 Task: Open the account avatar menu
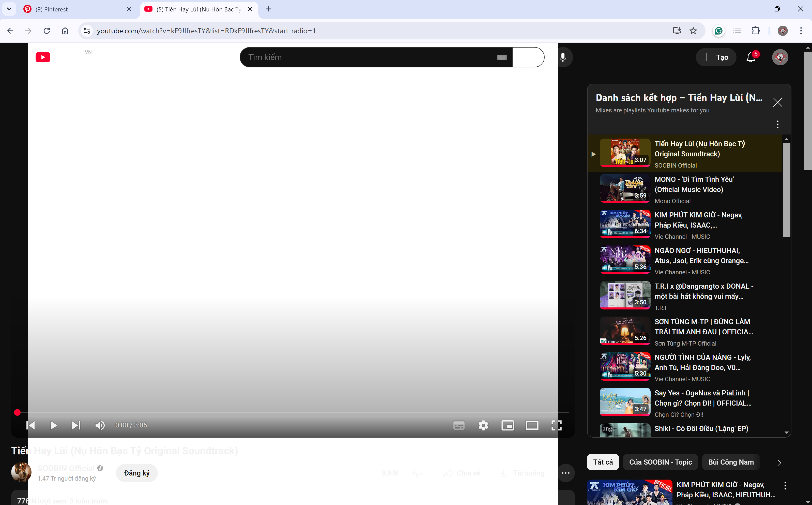point(780,57)
